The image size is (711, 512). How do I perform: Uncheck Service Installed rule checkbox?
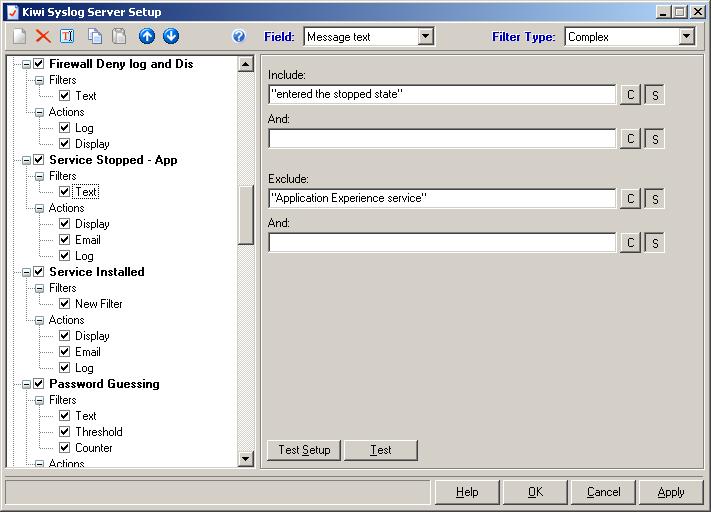coord(39,272)
